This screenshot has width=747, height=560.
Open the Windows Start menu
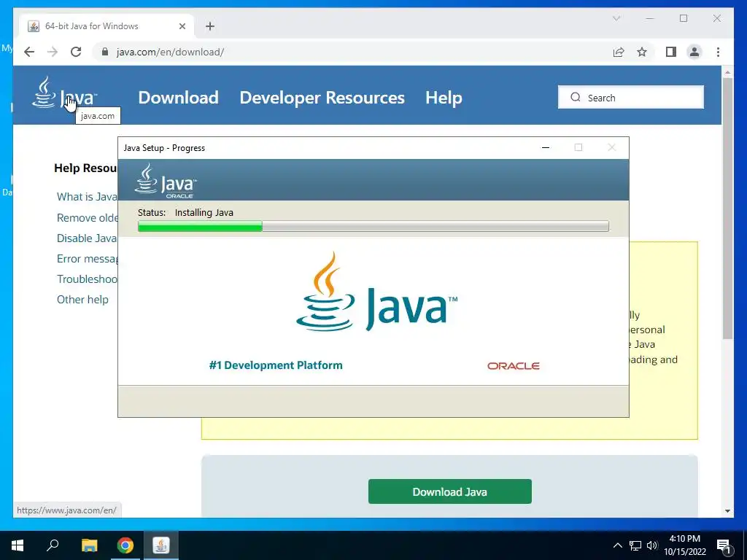coord(18,545)
